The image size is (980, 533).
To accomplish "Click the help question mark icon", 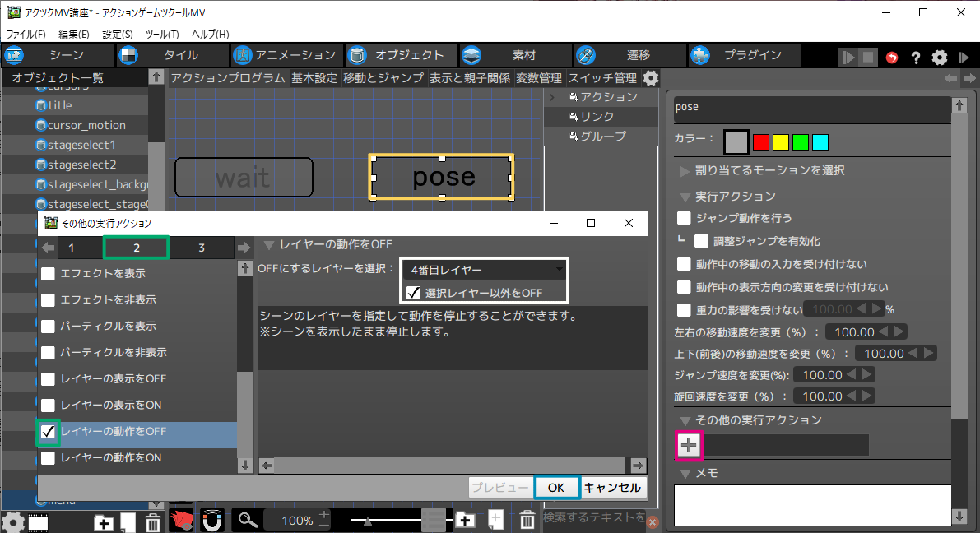I will [915, 58].
